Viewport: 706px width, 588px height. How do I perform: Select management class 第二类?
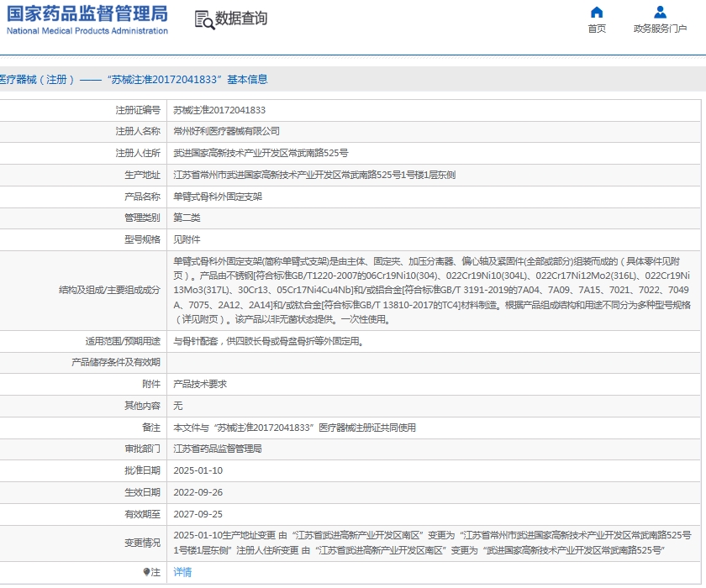pyautogui.click(x=187, y=218)
